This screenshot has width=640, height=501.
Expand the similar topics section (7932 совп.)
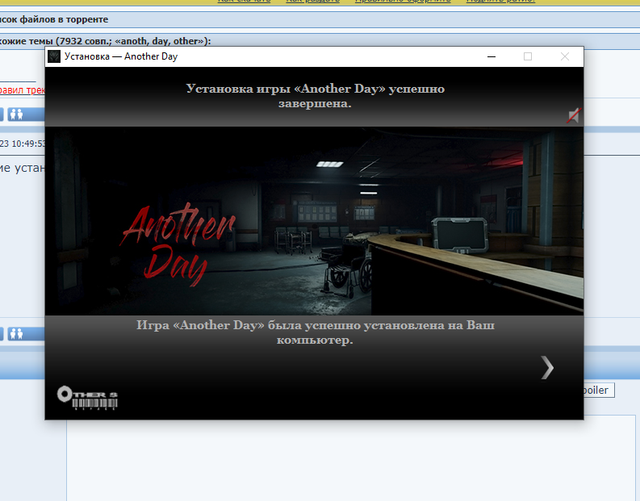pos(320,41)
